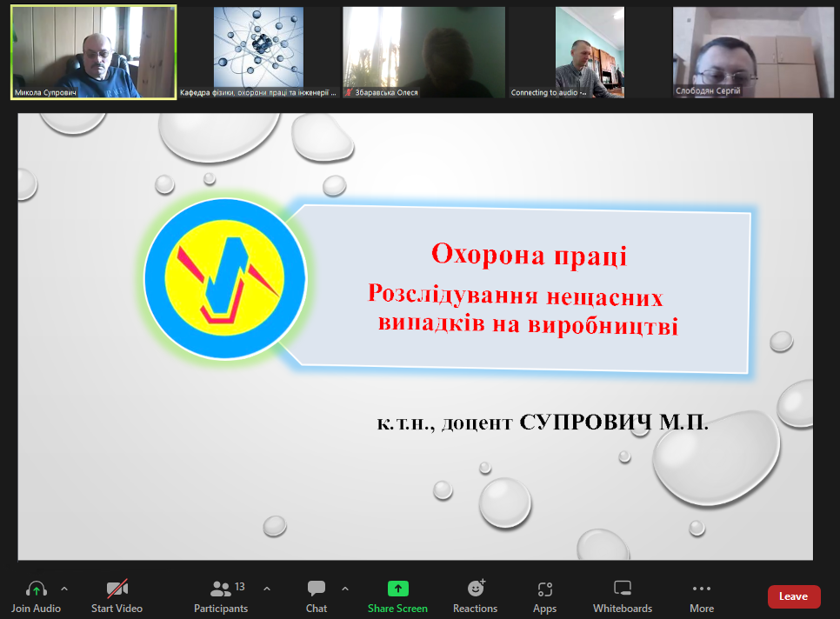Select Микола Супрович video thumbnail
The width and height of the screenshot is (840, 619).
click(x=94, y=52)
